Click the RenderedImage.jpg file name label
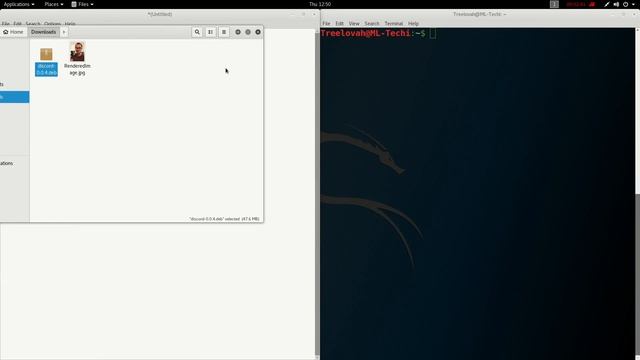The image size is (640, 360). tap(77, 69)
